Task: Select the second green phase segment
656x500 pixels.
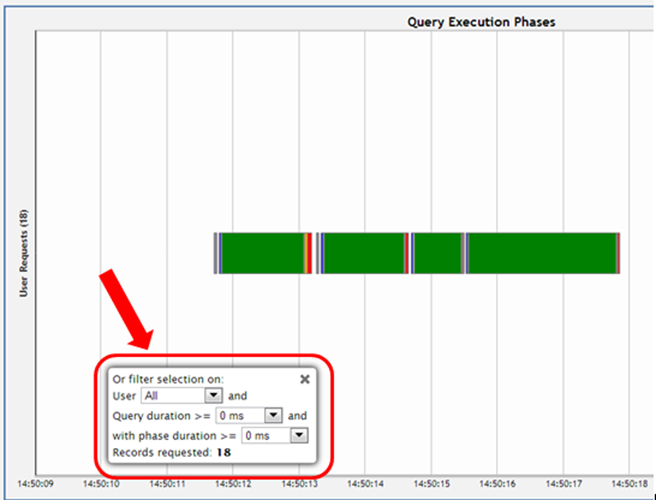Action: [x=363, y=252]
